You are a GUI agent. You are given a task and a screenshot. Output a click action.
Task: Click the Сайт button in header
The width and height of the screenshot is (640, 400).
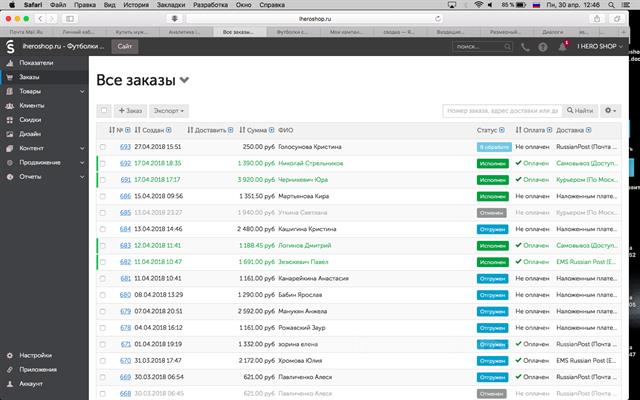[124, 47]
